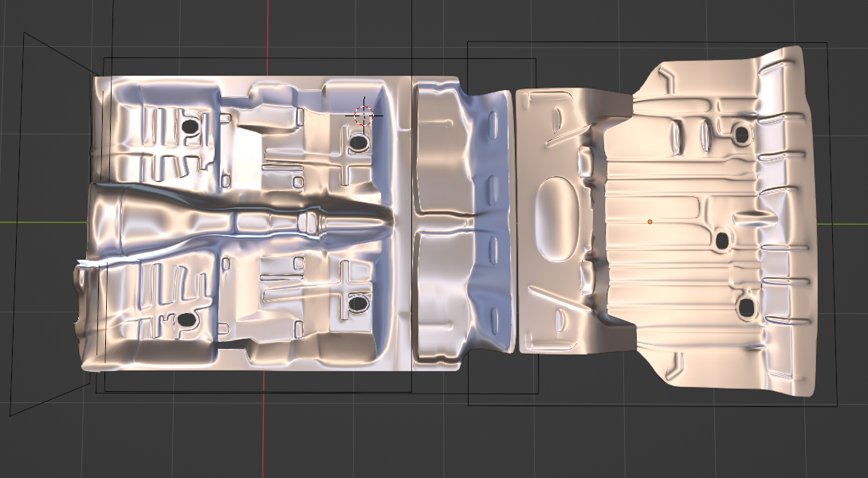Click the 3D cursor crosshair in the viewport
This screenshot has height=478, width=868.
click(363, 116)
